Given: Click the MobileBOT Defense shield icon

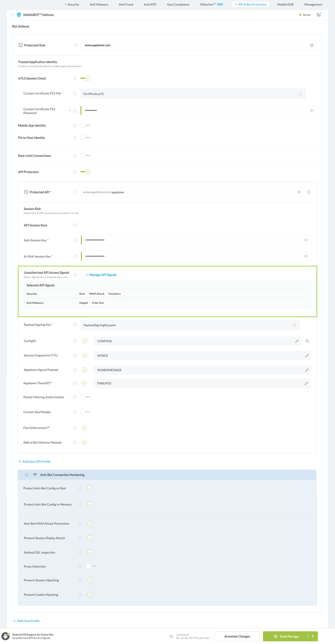Looking at the screenshot, I should 19,15.
